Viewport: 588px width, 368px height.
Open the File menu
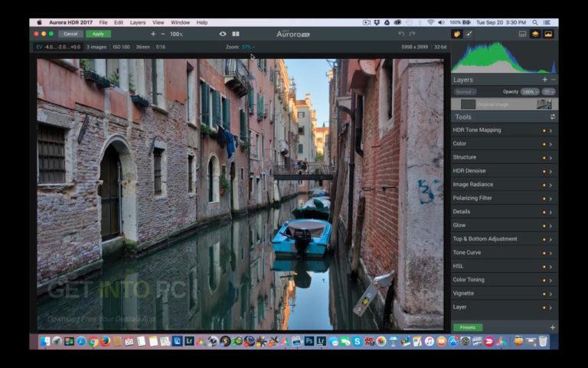(x=103, y=22)
